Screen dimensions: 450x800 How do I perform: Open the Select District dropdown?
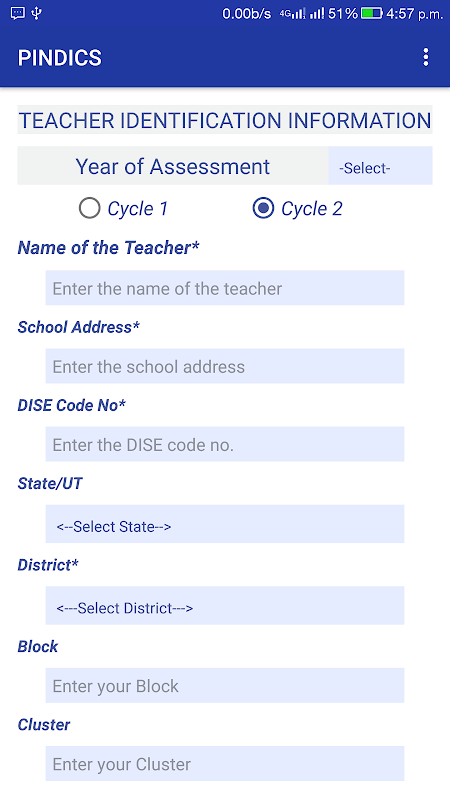225,606
